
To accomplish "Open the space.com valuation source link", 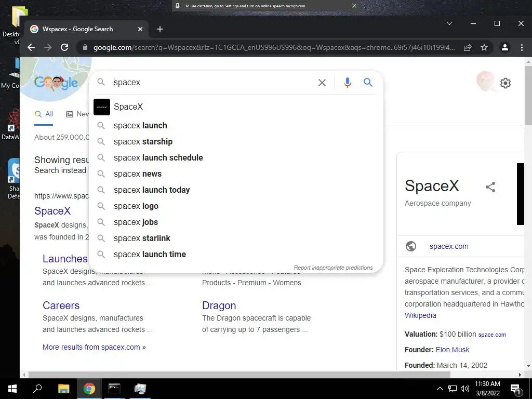I will 492,335.
